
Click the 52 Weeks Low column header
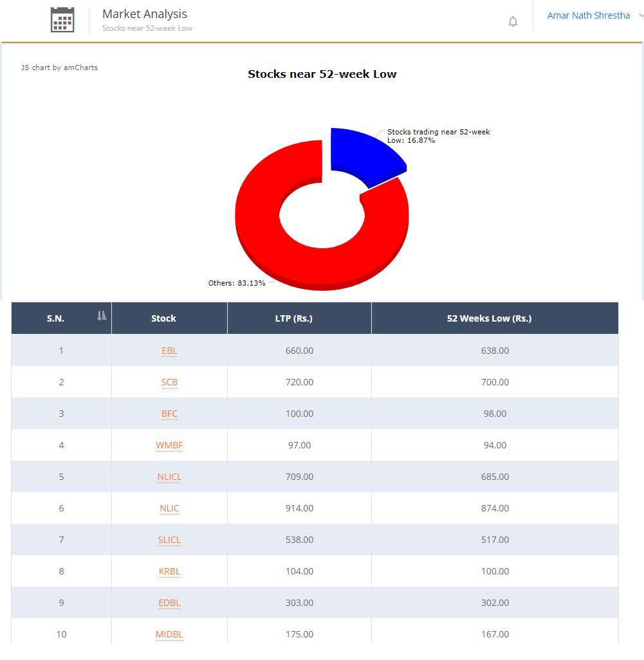click(x=489, y=318)
